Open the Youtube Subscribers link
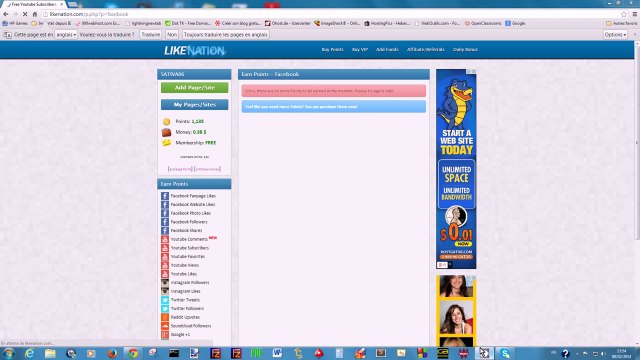The width and height of the screenshot is (640, 360). 189,248
